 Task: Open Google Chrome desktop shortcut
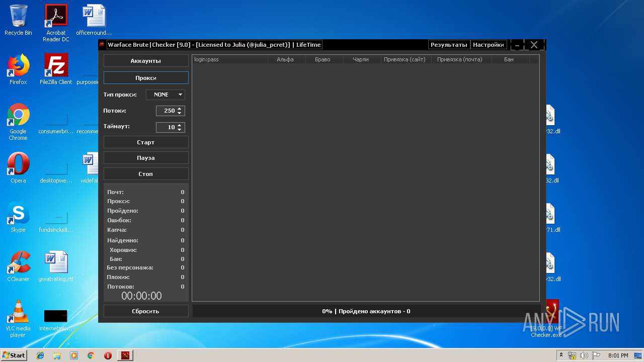pyautogui.click(x=18, y=122)
